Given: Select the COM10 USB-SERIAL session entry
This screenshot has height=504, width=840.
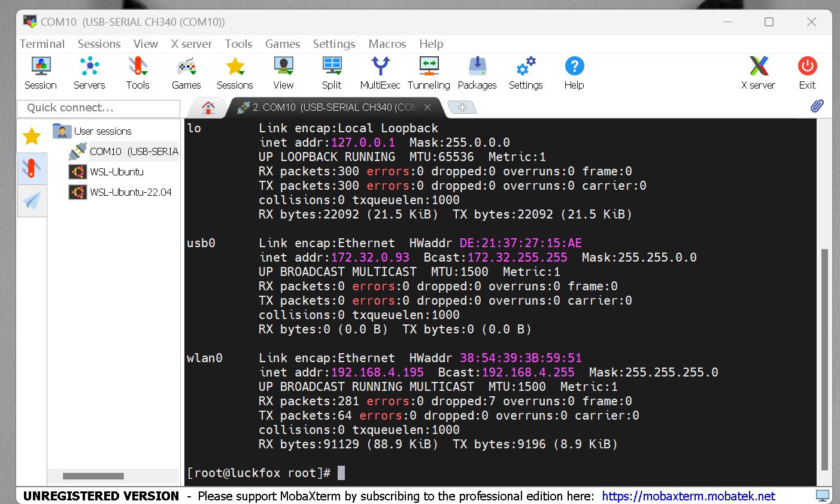Looking at the screenshot, I should (x=124, y=151).
